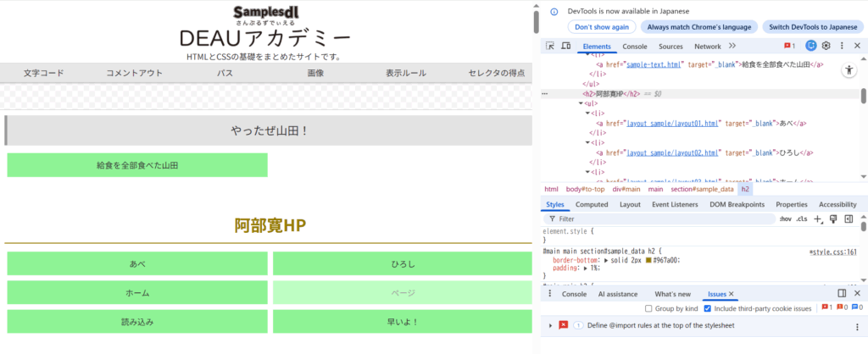This screenshot has height=354, width=868.
Task: Click the styles Filter input field
Action: 661,219
